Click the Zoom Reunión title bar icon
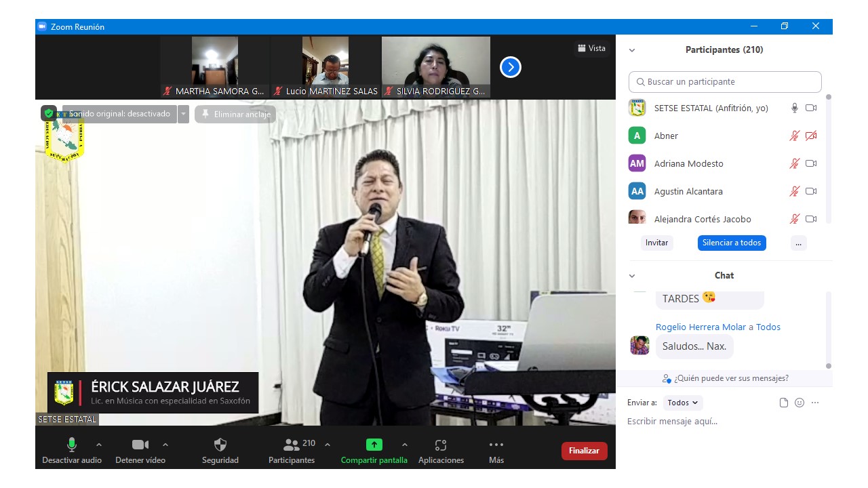The image size is (868, 488). click(42, 26)
